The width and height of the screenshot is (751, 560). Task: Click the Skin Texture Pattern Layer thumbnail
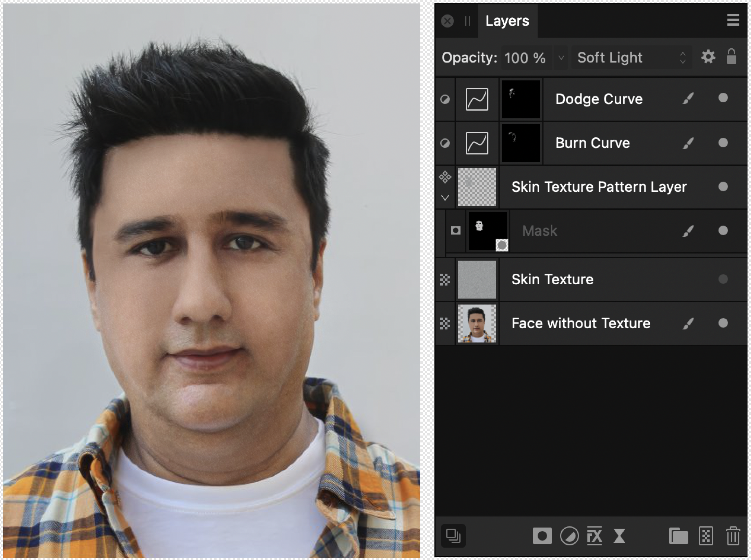tap(477, 187)
